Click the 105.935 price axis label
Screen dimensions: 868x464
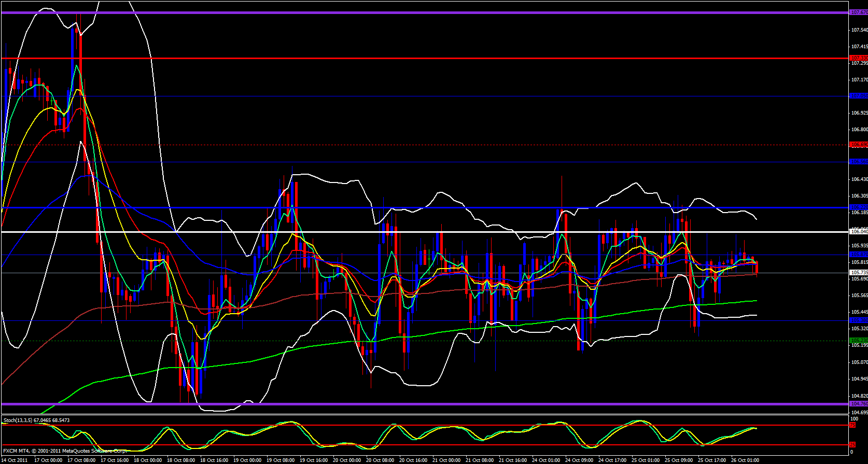click(x=859, y=246)
